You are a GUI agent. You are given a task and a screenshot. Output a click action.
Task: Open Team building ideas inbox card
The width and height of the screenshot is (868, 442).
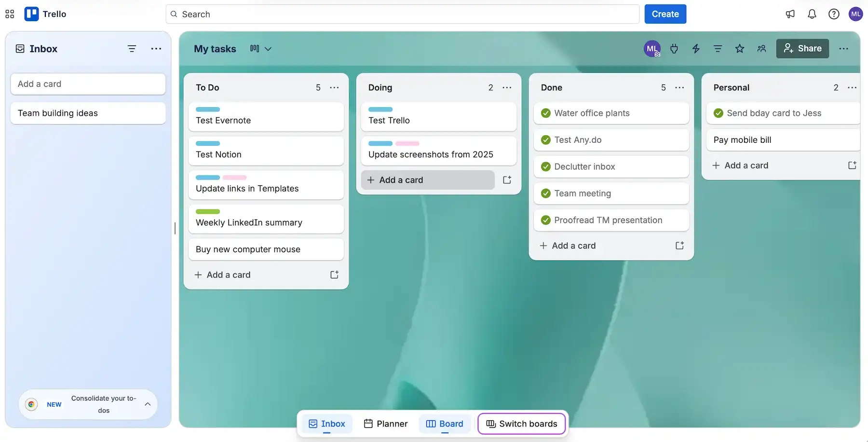click(88, 113)
